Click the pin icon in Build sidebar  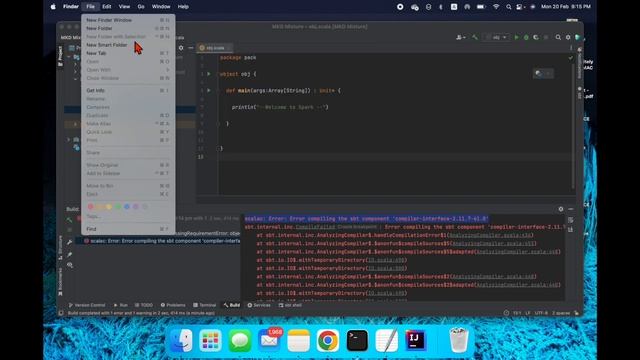tap(70, 254)
